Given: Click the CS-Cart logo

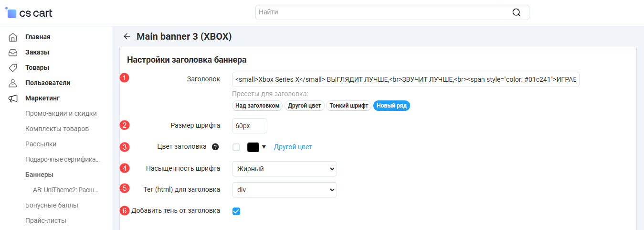Looking at the screenshot, I should pyautogui.click(x=29, y=13).
